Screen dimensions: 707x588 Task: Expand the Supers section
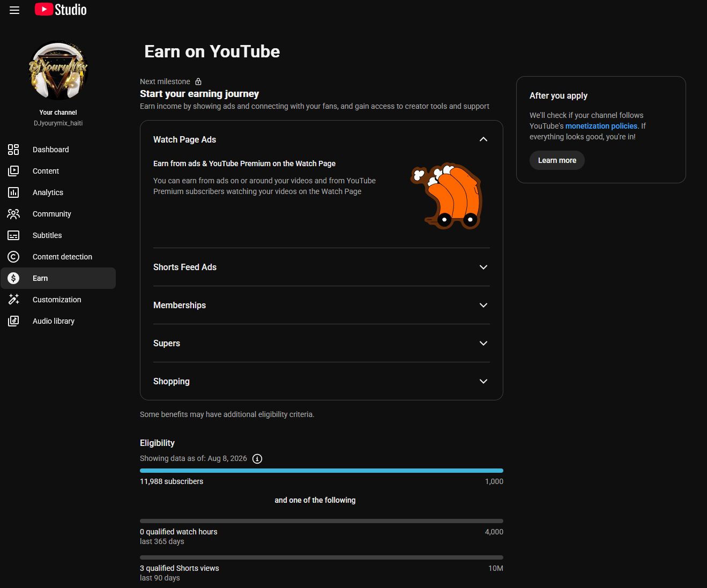[x=483, y=343]
